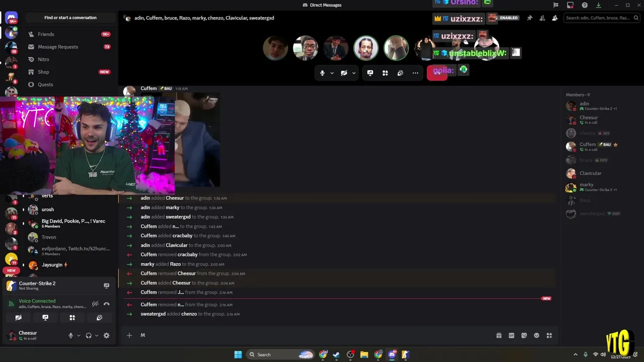Expand microphone options arrow in call controls
Image resolution: width=644 pixels, height=362 pixels.
(332, 73)
